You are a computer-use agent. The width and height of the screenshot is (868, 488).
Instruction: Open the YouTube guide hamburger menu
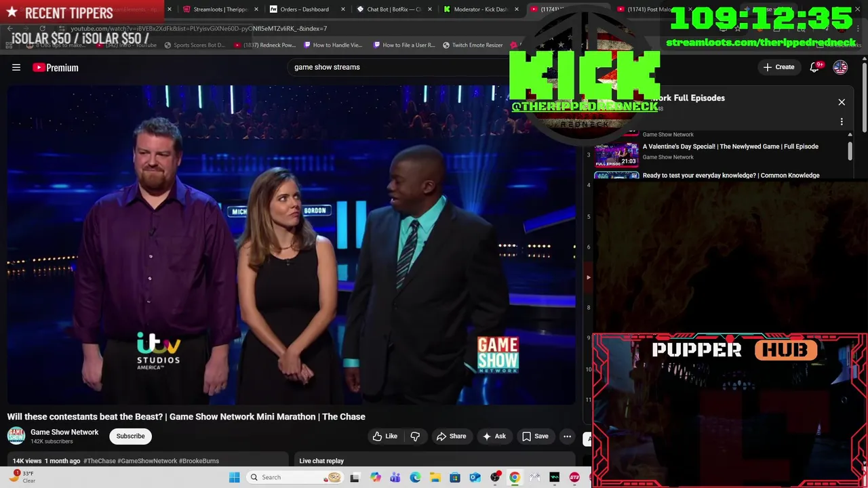pyautogui.click(x=16, y=67)
